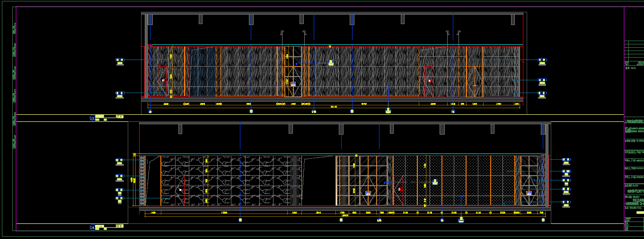
Task: Select the blue fireplace symbol in elevation 13
Action: tap(293, 84)
